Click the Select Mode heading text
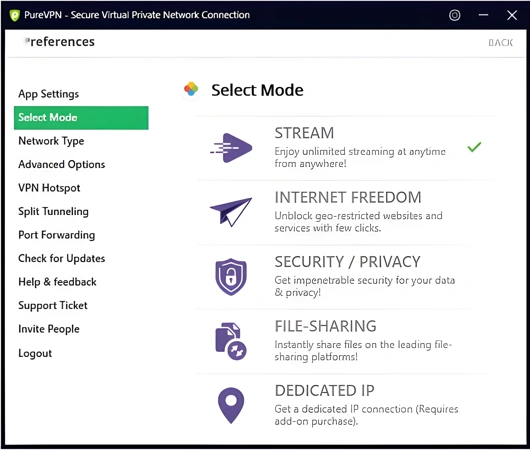 [x=257, y=90]
